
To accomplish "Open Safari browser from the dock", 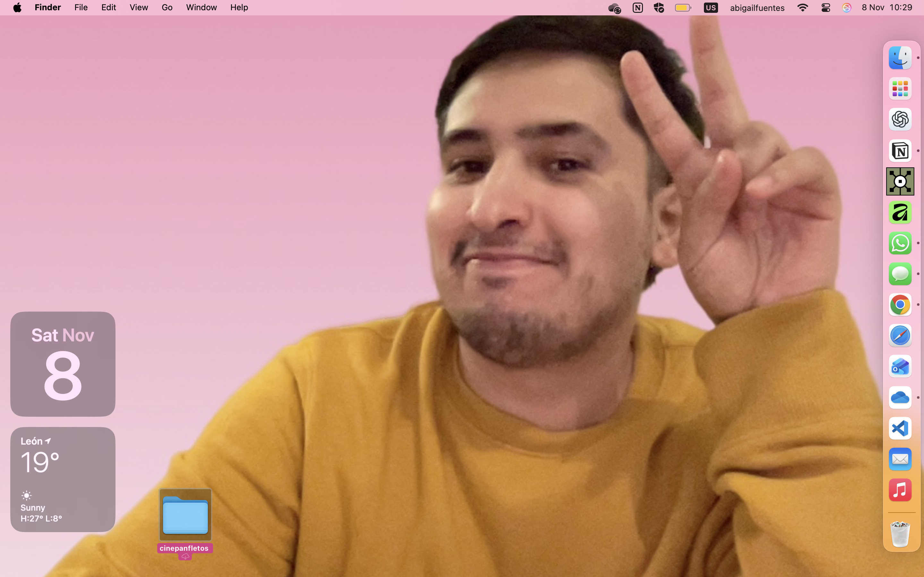I will [x=900, y=335].
